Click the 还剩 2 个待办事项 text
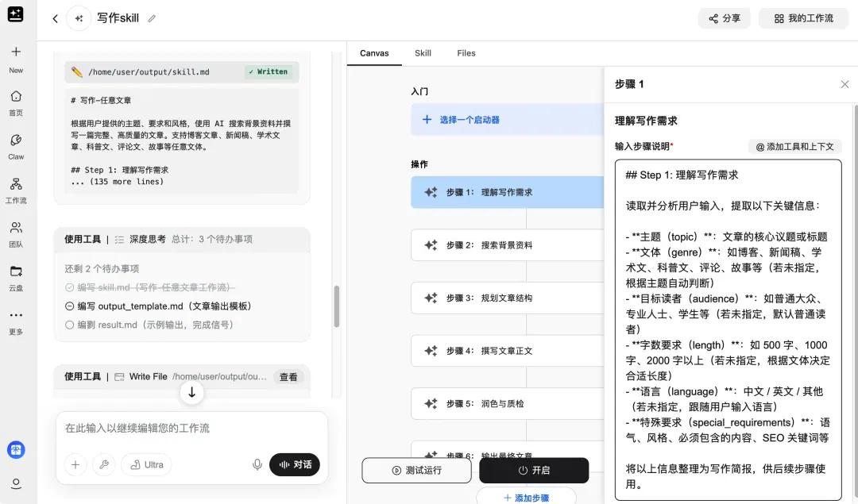This screenshot has width=858, height=504. click(102, 268)
